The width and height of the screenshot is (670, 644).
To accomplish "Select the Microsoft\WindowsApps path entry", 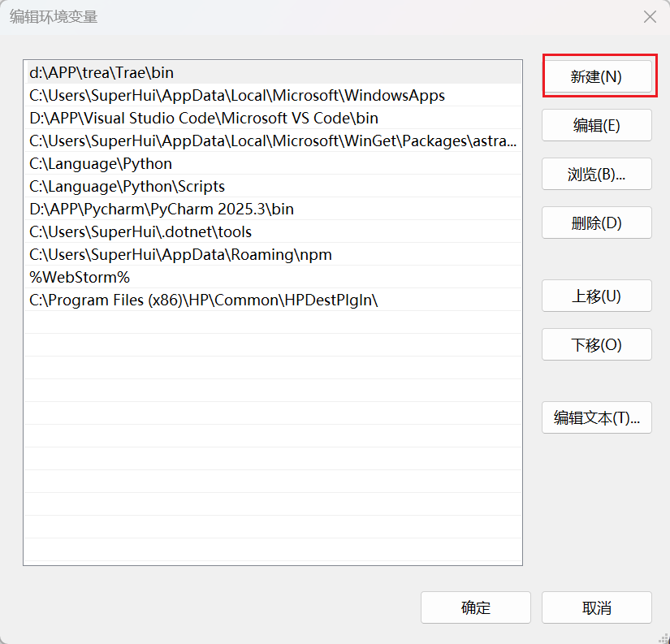I will pyautogui.click(x=273, y=95).
